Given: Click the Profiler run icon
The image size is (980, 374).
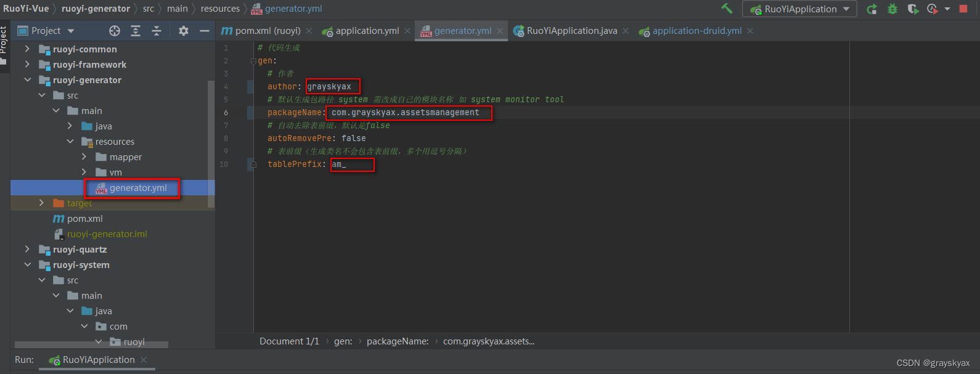Looking at the screenshot, I should point(932,9).
